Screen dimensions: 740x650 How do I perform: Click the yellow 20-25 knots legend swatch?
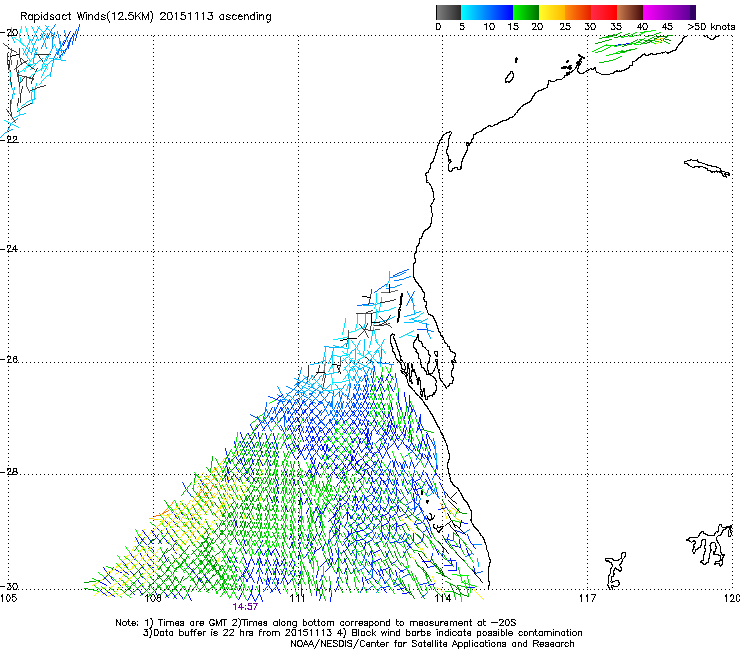[552, 12]
